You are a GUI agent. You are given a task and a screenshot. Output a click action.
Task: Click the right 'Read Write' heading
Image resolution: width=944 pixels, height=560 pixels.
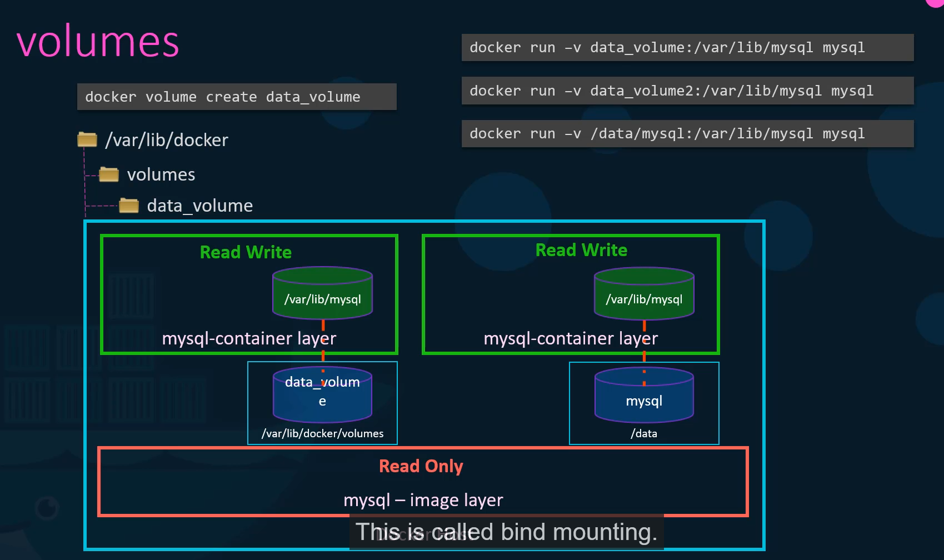coord(581,250)
